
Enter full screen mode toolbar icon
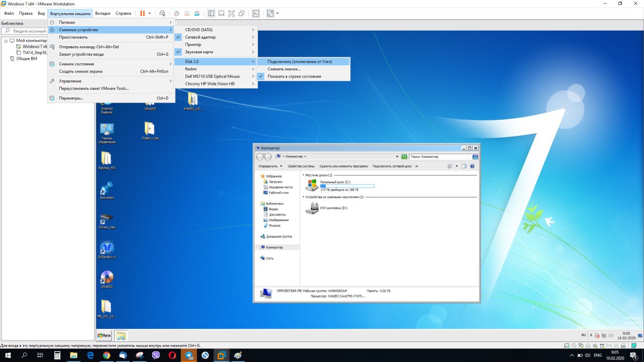click(x=231, y=13)
